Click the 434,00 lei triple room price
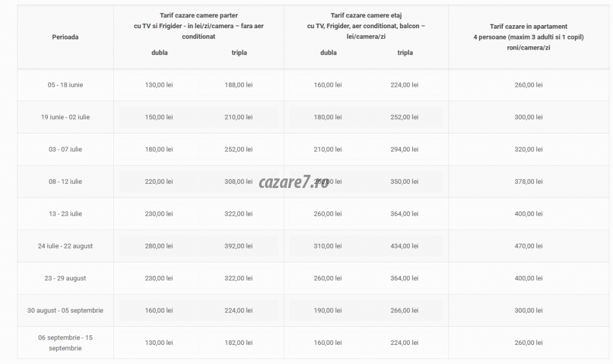613x364 pixels. pyautogui.click(x=404, y=246)
